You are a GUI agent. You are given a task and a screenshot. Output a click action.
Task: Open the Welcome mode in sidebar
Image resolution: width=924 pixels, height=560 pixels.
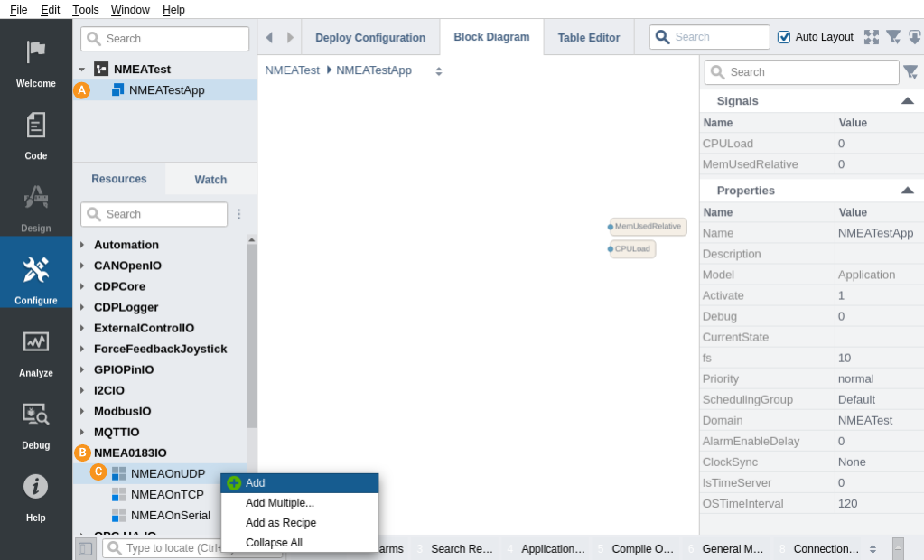[x=35, y=62]
